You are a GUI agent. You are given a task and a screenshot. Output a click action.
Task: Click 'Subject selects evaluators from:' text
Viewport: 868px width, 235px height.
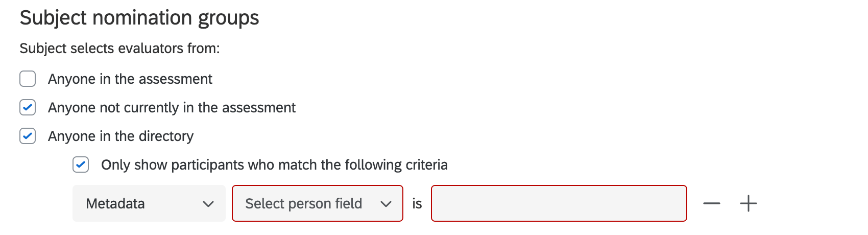tap(119, 49)
